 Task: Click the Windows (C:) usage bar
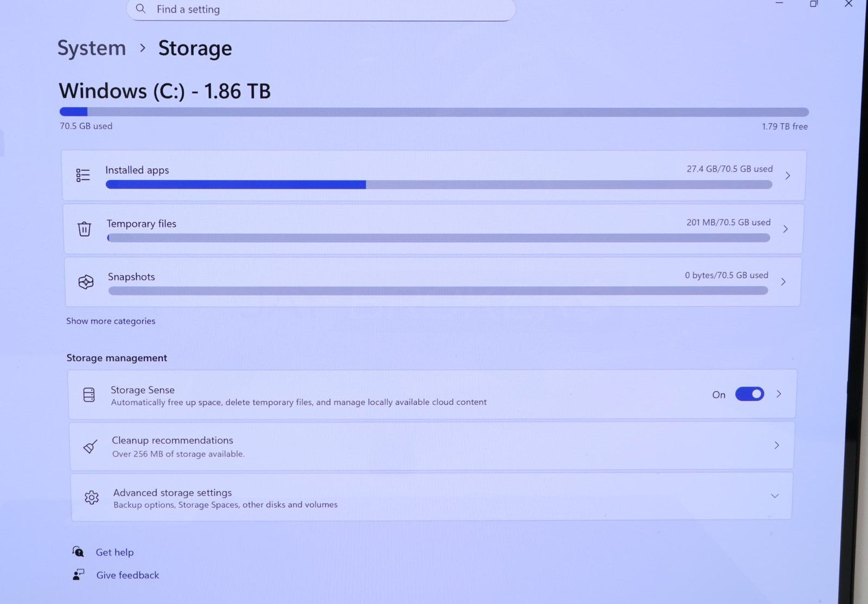click(x=433, y=112)
